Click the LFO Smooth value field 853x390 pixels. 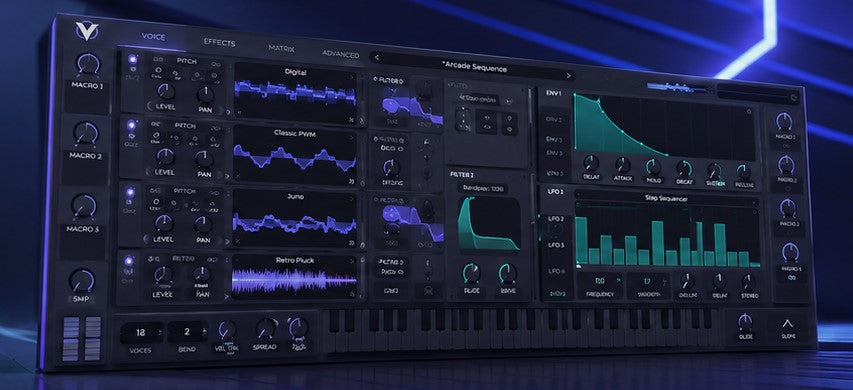click(648, 281)
